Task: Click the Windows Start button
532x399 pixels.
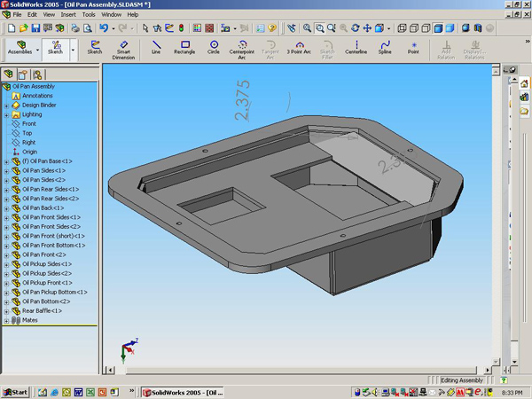Action: coord(15,391)
